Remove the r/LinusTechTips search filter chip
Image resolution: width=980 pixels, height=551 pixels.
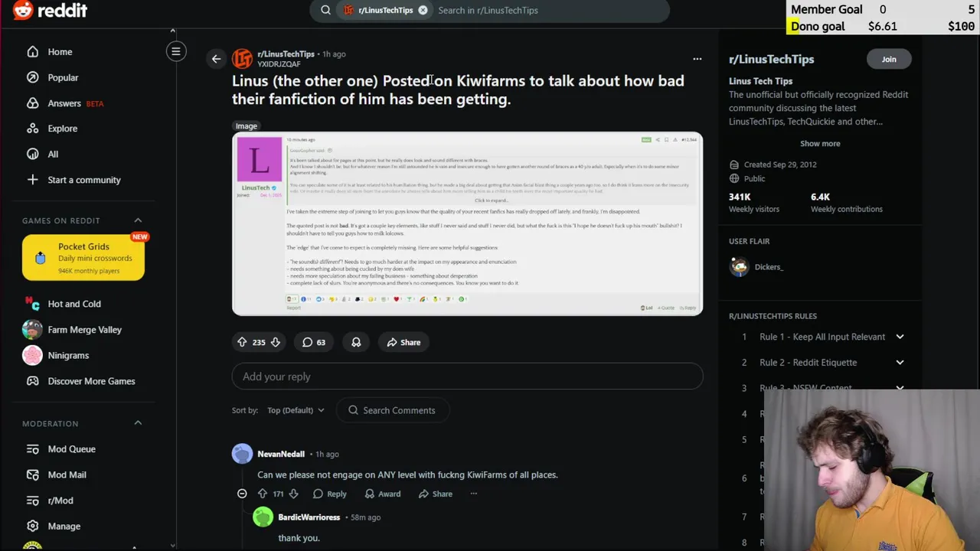tap(423, 10)
